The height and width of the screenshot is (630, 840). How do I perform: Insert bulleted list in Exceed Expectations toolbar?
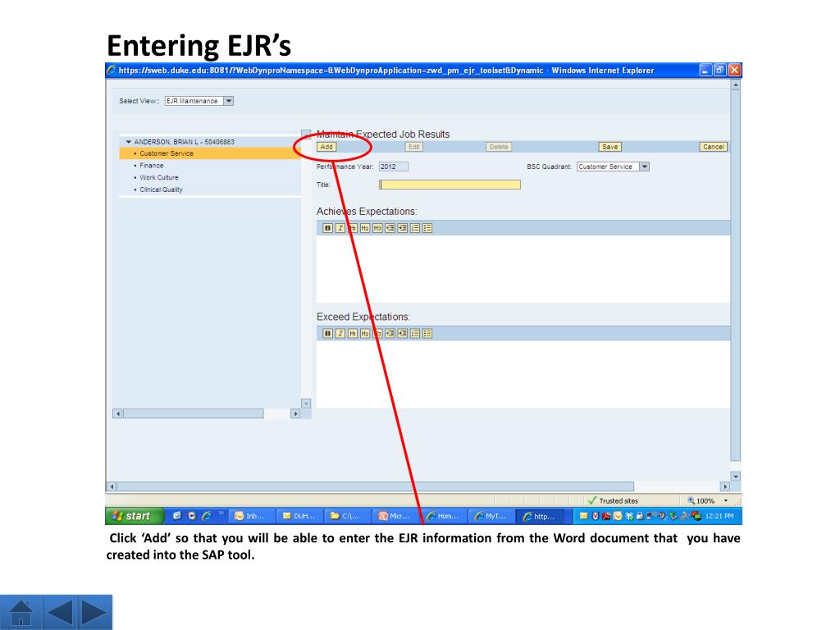[x=427, y=333]
